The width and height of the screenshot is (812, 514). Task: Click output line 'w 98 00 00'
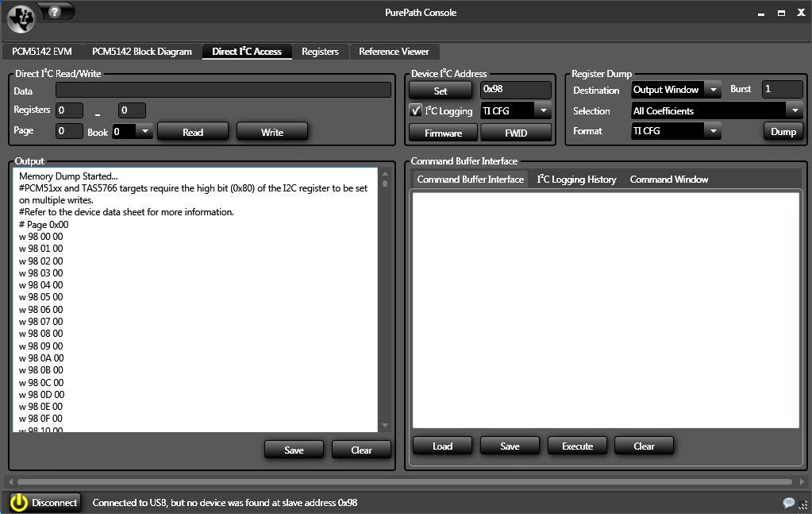point(41,236)
